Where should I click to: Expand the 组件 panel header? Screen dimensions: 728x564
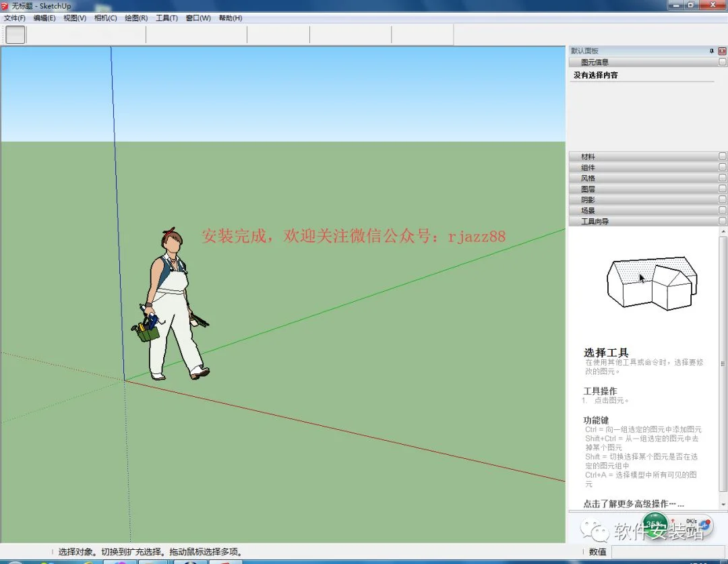click(x=647, y=167)
